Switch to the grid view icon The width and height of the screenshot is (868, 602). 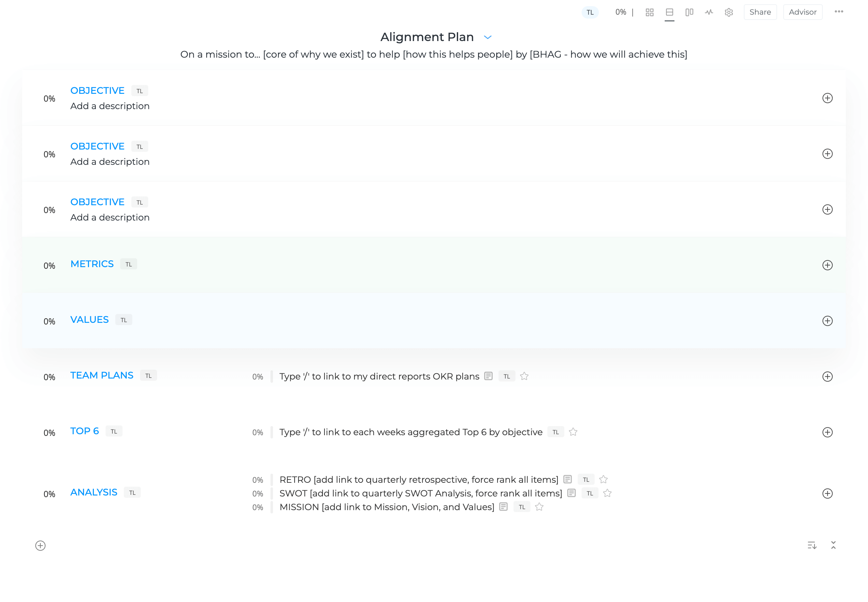point(649,12)
